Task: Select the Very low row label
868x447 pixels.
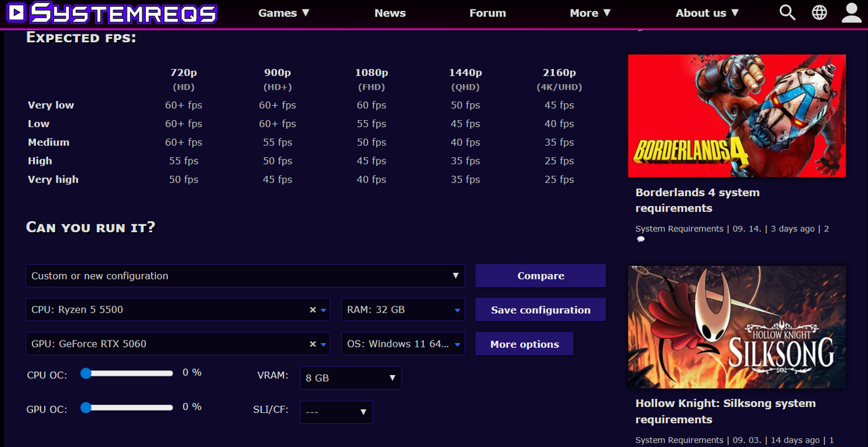Action: (51, 105)
